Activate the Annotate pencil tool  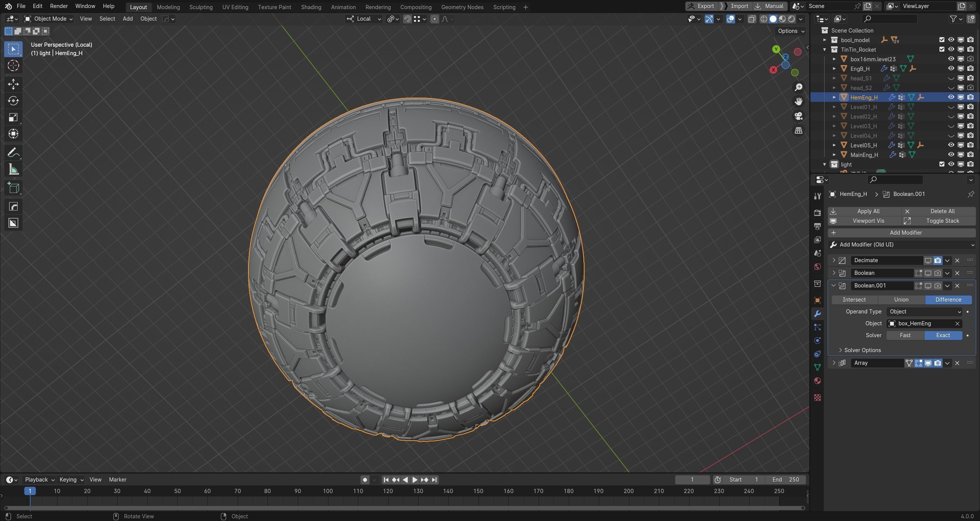13,153
